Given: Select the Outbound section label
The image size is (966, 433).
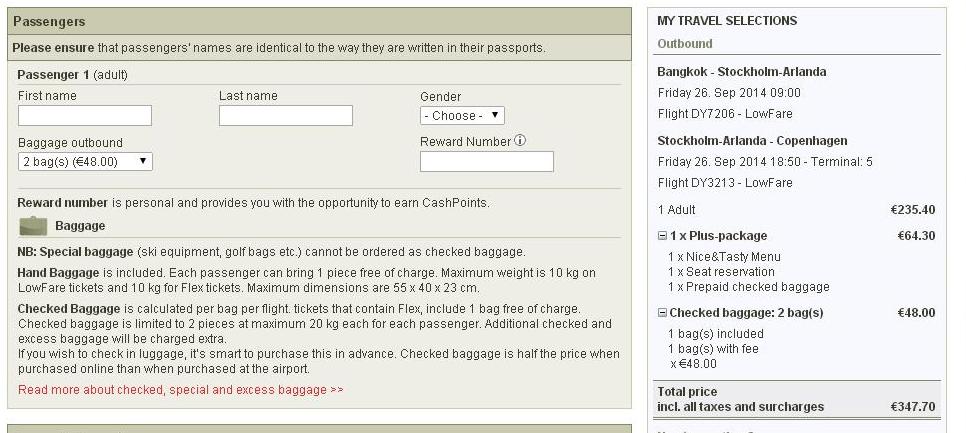Looking at the screenshot, I should click(x=684, y=44).
